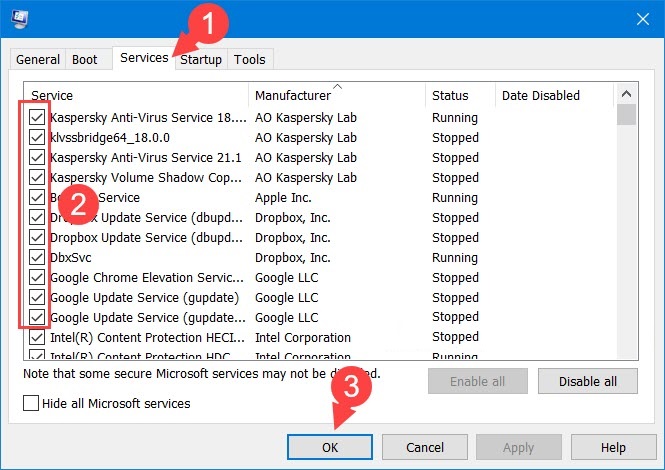The image size is (665, 470).
Task: Click AO Kaspersky Lab in Service 21.1 row
Action: pyautogui.click(x=306, y=158)
